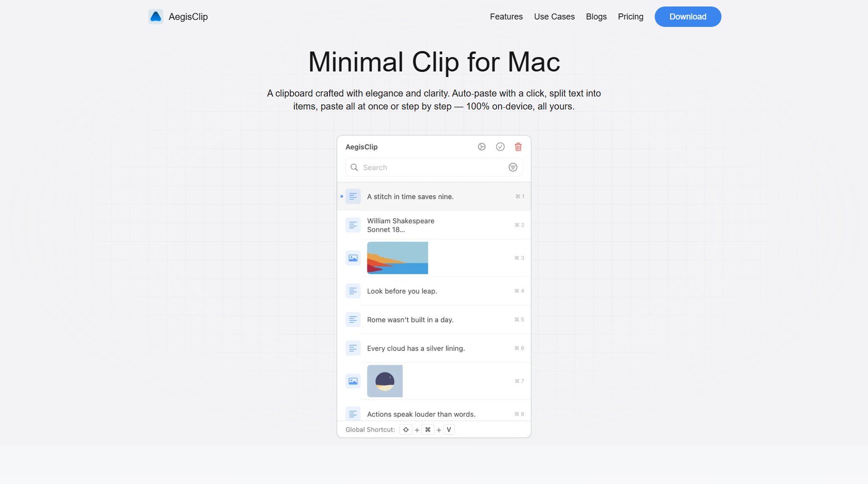Open the Use Cases navigation item
The width and height of the screenshot is (868, 484).
pos(554,16)
